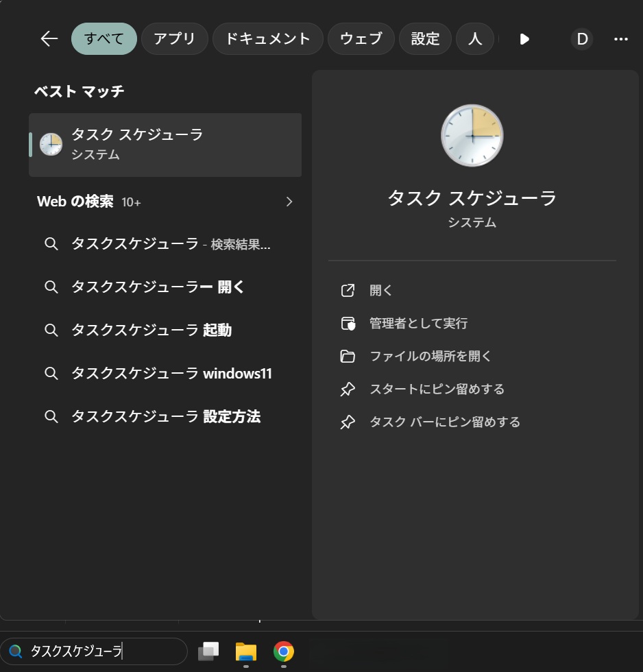Image resolution: width=643 pixels, height=672 pixels.
Task: Switch to the 人 filter tab
Action: [474, 38]
